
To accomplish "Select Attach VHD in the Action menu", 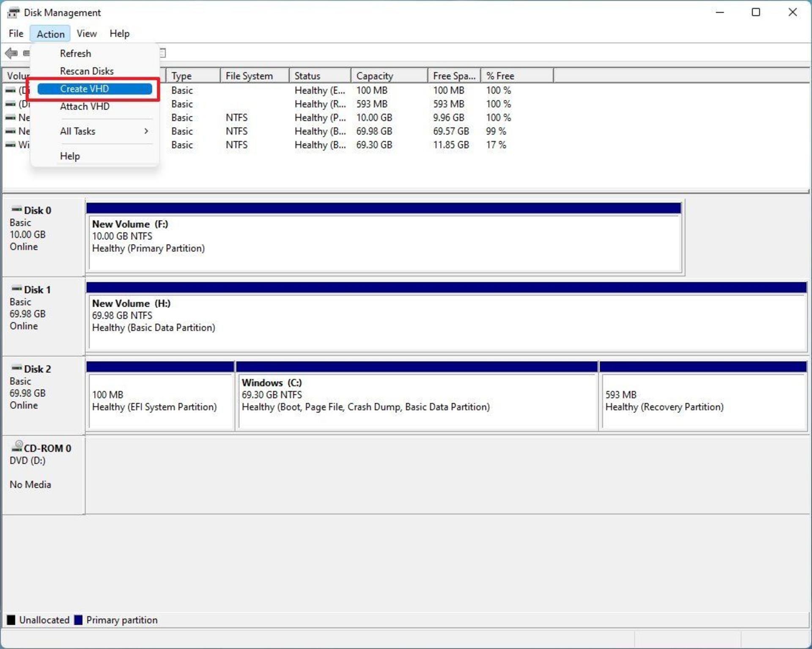I will pyautogui.click(x=95, y=107).
